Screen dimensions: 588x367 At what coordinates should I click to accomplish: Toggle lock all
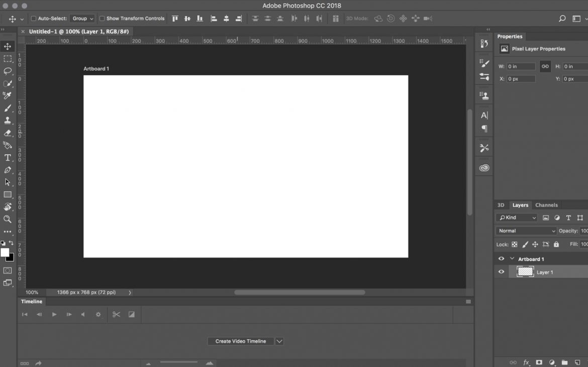pos(556,244)
